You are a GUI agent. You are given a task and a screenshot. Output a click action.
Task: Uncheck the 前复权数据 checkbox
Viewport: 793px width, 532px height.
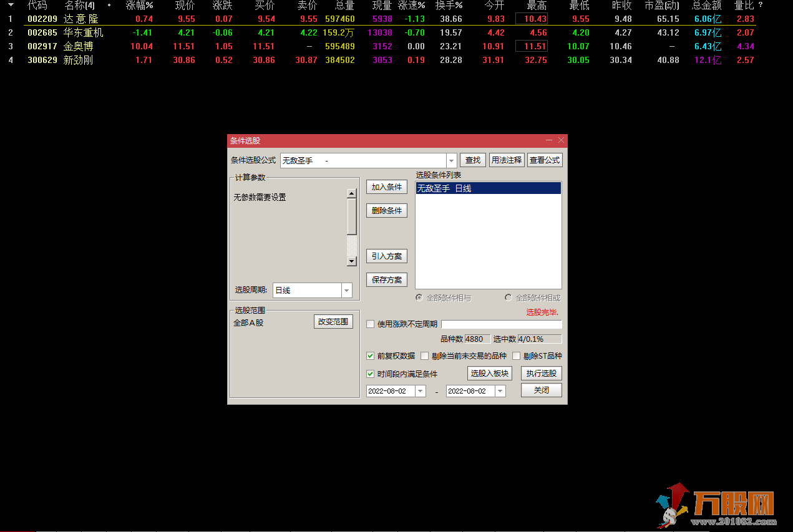tap(371, 356)
